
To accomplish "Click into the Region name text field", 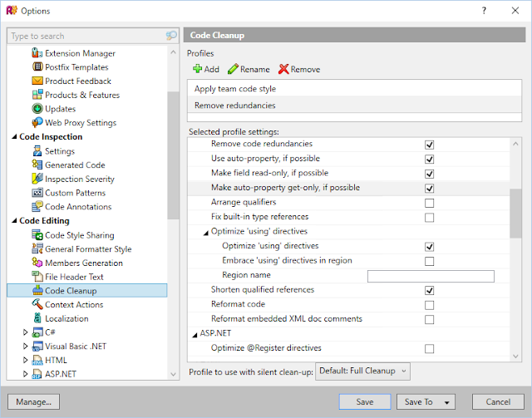I will (431, 276).
